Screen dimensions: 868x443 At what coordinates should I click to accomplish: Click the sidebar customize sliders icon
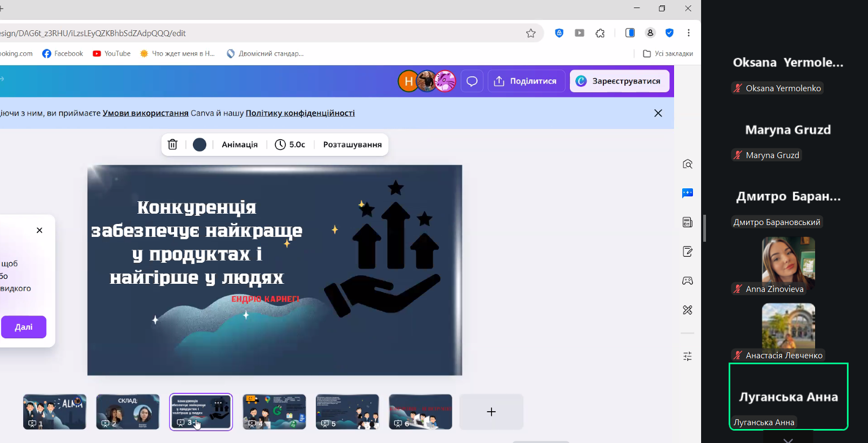point(687,356)
